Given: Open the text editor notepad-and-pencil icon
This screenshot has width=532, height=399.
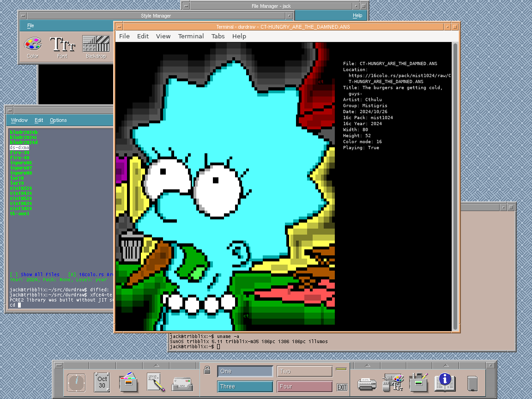Looking at the screenshot, I should click(156, 382).
